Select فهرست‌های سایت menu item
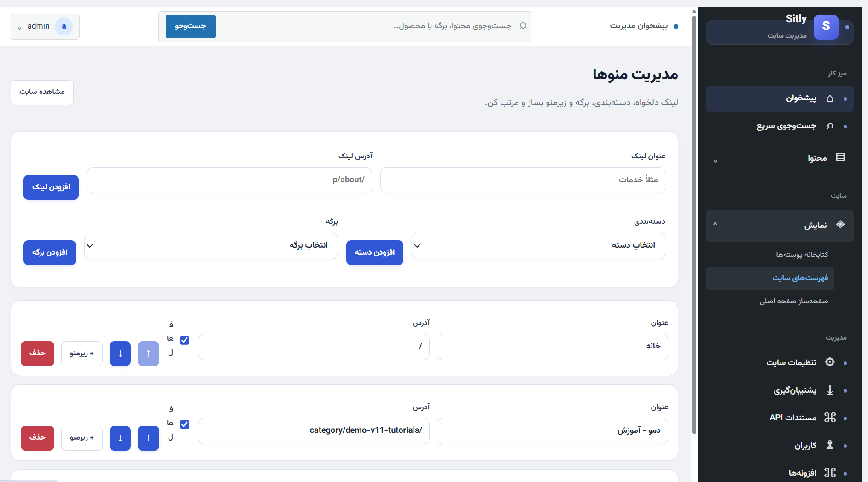Image resolution: width=868 pixels, height=482 pixels. click(770, 279)
